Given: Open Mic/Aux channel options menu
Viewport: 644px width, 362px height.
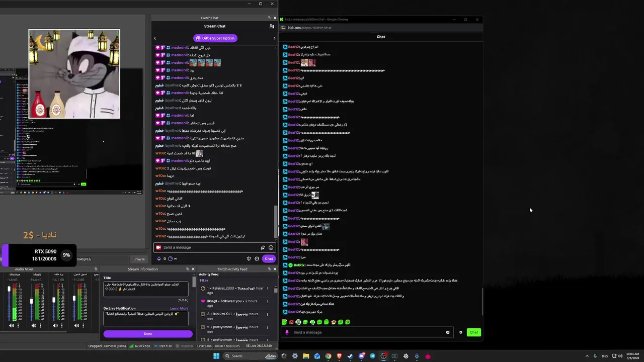Looking at the screenshot, I should click(x=18, y=325).
